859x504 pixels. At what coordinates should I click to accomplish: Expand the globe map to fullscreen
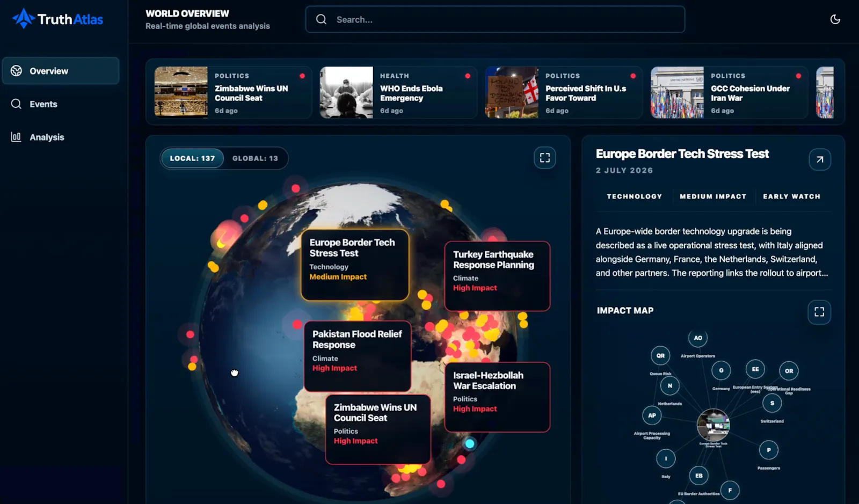coord(544,158)
